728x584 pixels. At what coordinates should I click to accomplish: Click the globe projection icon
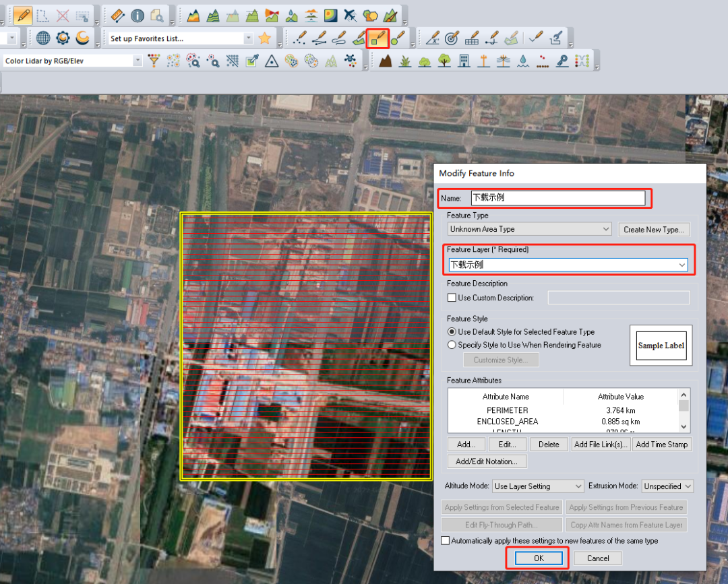[x=43, y=38]
